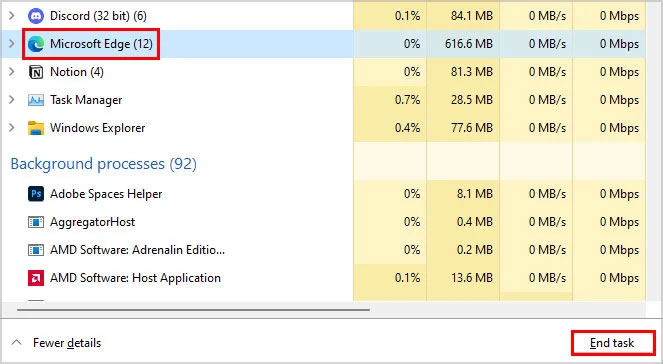Click AMD Host Application memory 13.6 MB

coord(471,278)
